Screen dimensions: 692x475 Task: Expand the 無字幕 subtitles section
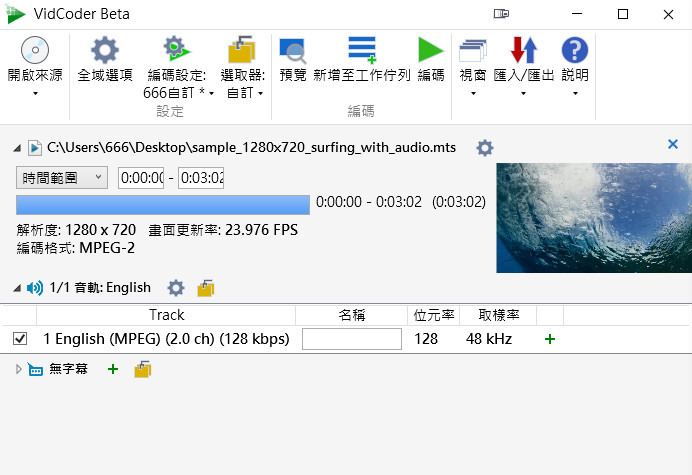[x=18, y=369]
